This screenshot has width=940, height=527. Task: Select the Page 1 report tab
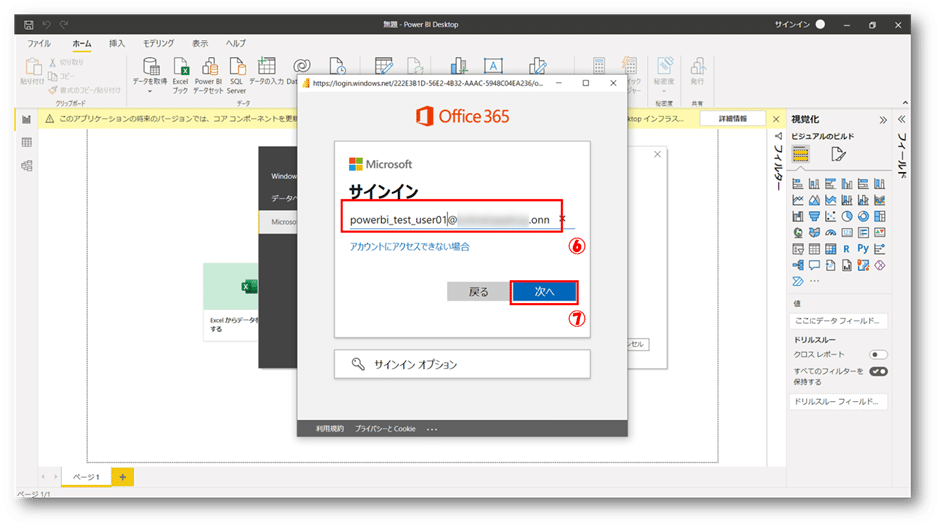(x=86, y=477)
